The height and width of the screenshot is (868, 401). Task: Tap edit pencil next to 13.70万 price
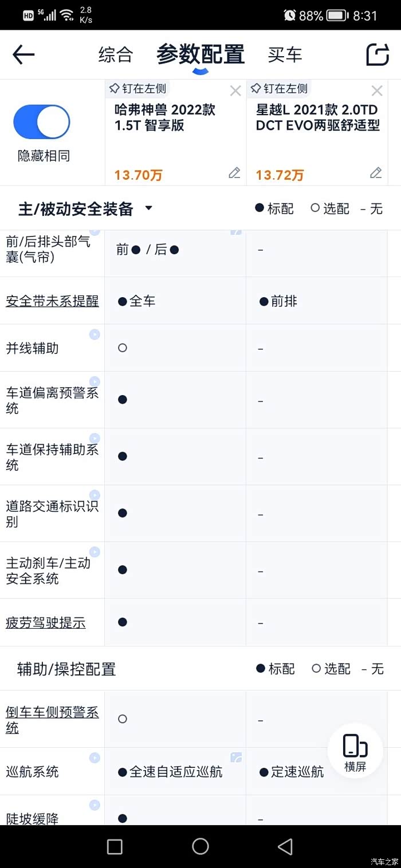pyautogui.click(x=234, y=173)
